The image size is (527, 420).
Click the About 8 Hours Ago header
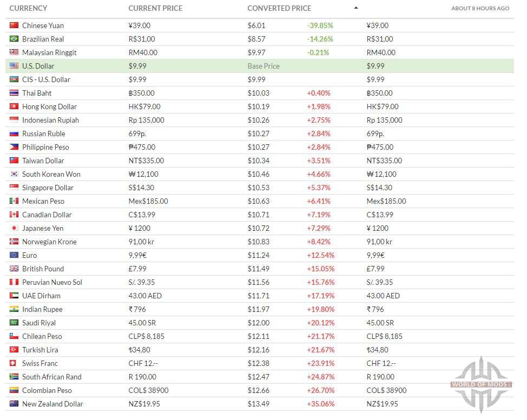[480, 8]
